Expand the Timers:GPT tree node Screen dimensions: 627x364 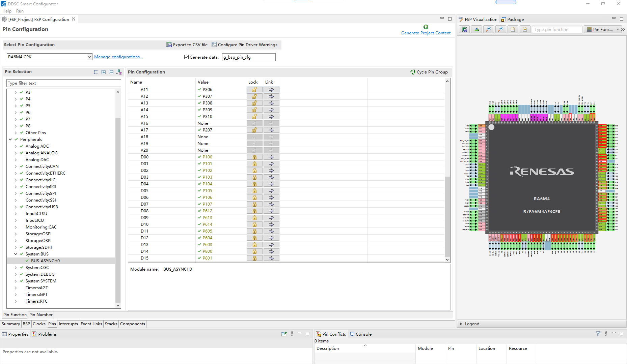point(16,295)
